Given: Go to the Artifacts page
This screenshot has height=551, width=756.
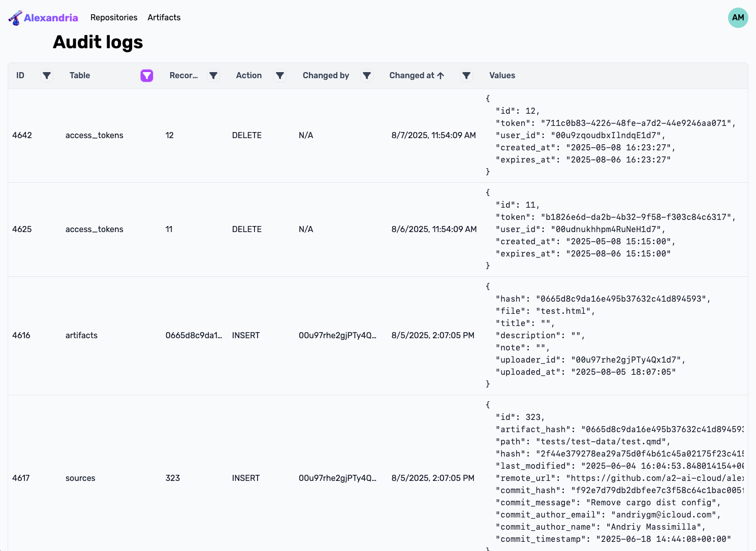Looking at the screenshot, I should (x=164, y=18).
